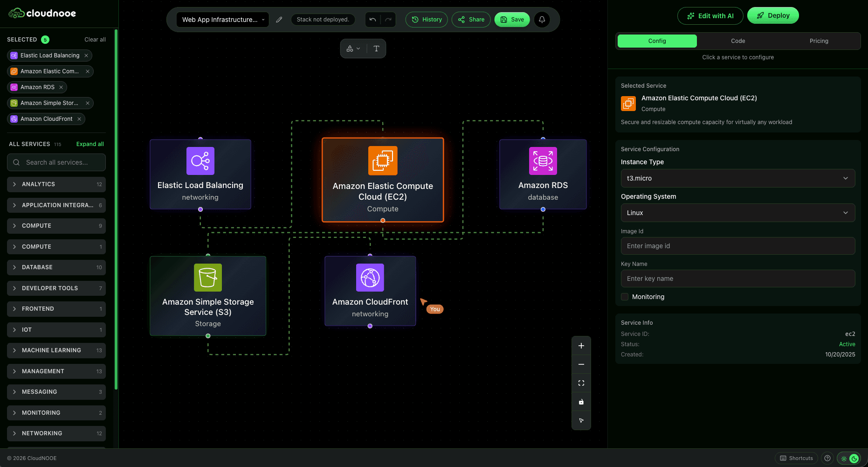Focus the Image Id input field
This screenshot has width=868, height=467.
pyautogui.click(x=738, y=246)
